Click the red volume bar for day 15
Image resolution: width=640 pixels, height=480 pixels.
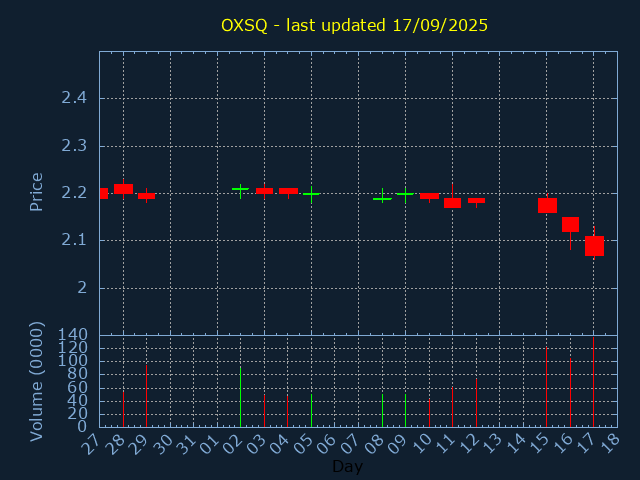(x=547, y=387)
